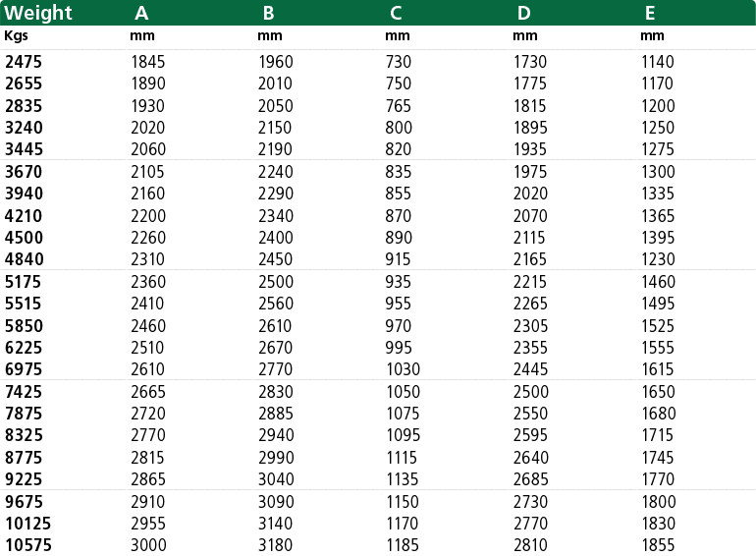This screenshot has width=756, height=556.
Task: Select column header E
Action: (x=650, y=13)
